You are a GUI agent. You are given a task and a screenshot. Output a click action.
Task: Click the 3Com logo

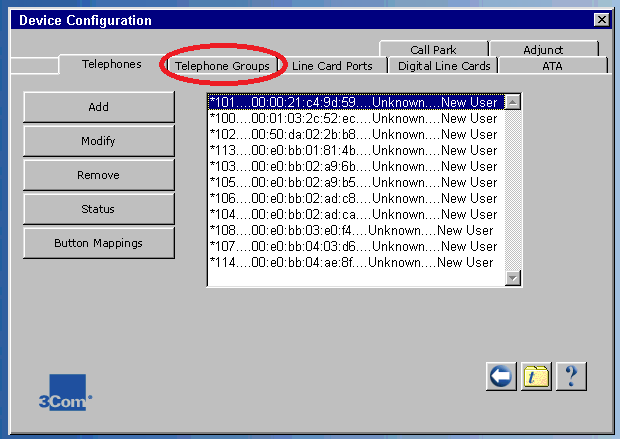(x=68, y=392)
